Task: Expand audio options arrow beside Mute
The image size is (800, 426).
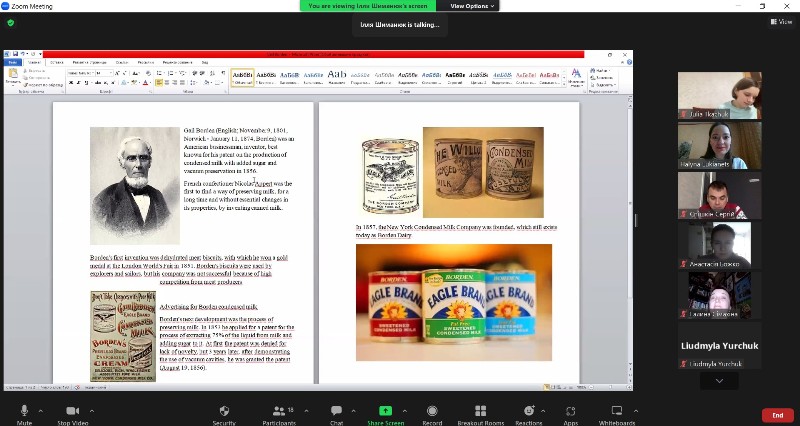Action: coord(41,410)
